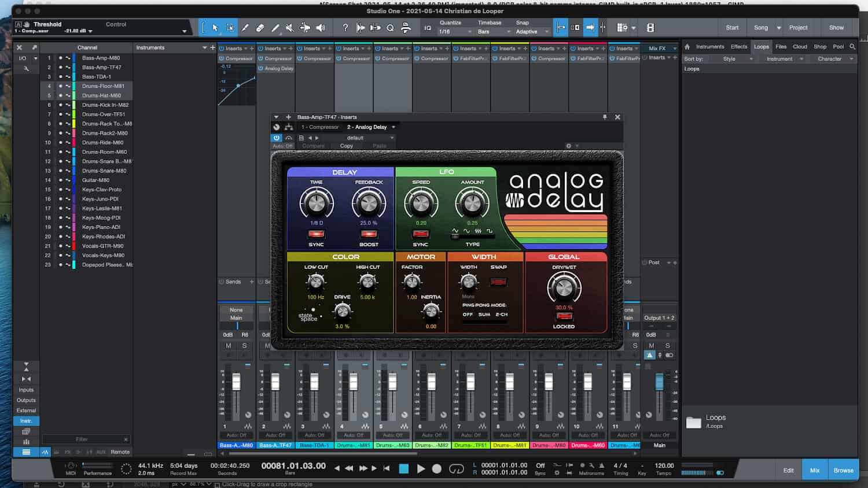Open the Project page button

[798, 28]
